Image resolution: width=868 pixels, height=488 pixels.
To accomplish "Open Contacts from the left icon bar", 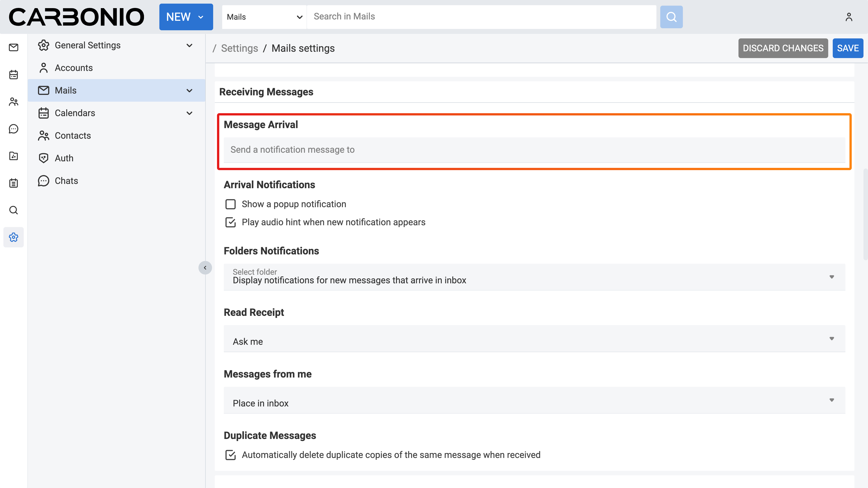I will point(14,102).
